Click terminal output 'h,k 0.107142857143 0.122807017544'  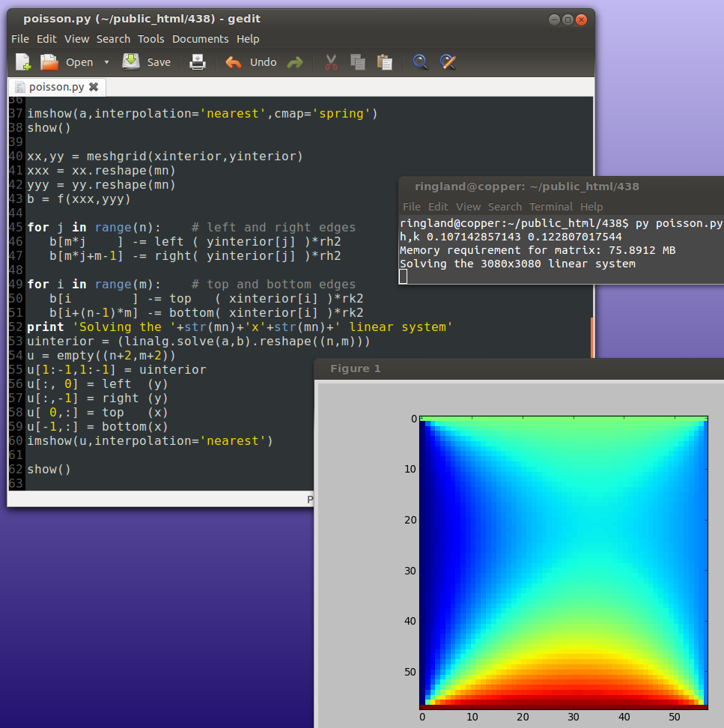coord(511,237)
